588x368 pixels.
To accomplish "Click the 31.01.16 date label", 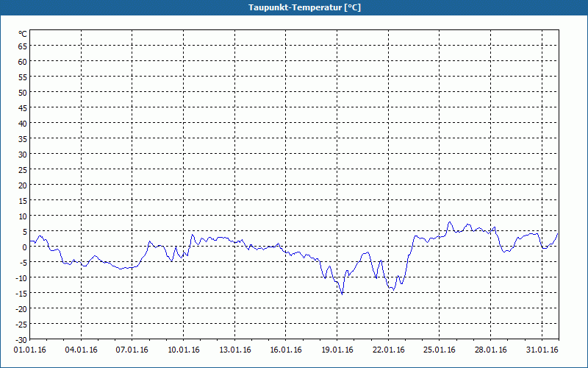I will click(x=542, y=350).
